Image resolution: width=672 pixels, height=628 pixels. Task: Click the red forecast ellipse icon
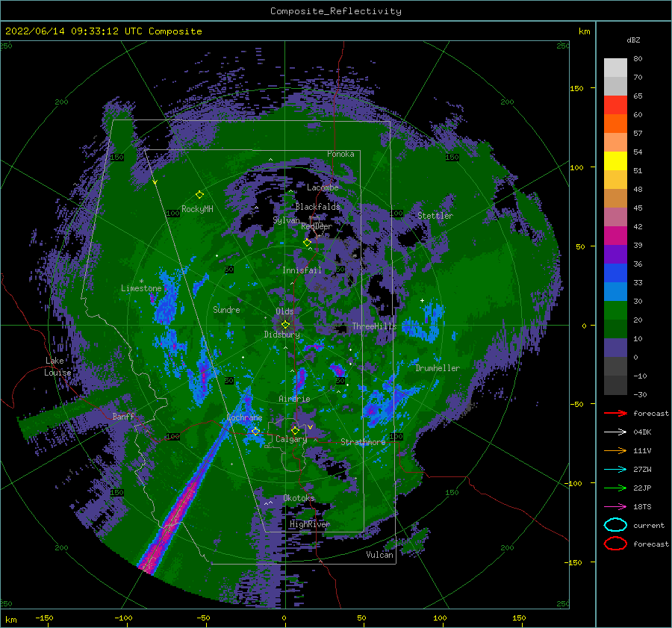pyautogui.click(x=615, y=544)
